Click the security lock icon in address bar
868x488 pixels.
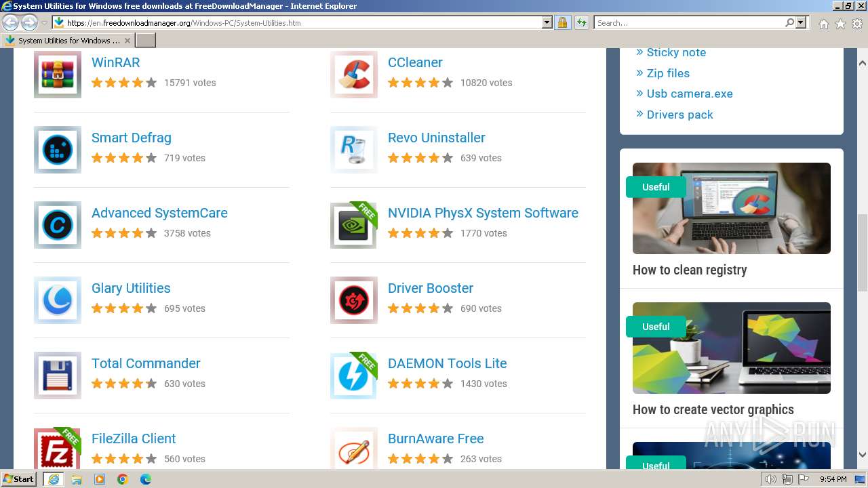click(x=562, y=22)
